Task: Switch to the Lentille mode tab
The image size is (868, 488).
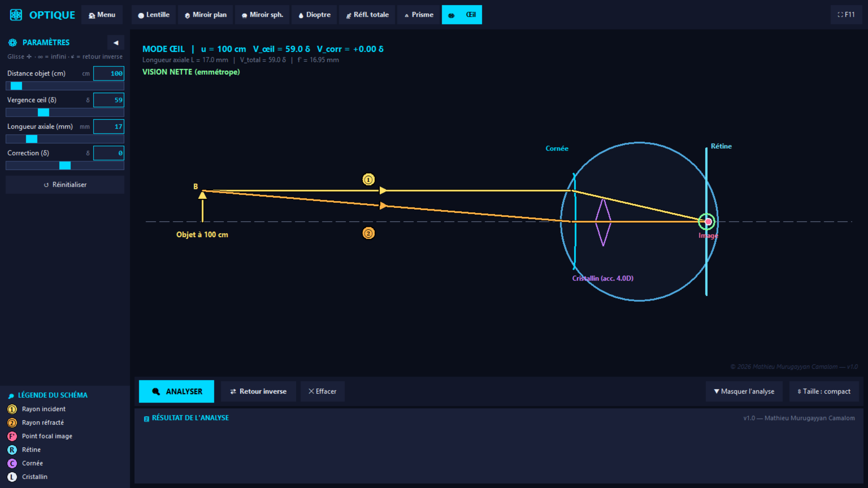Action: [154, 15]
